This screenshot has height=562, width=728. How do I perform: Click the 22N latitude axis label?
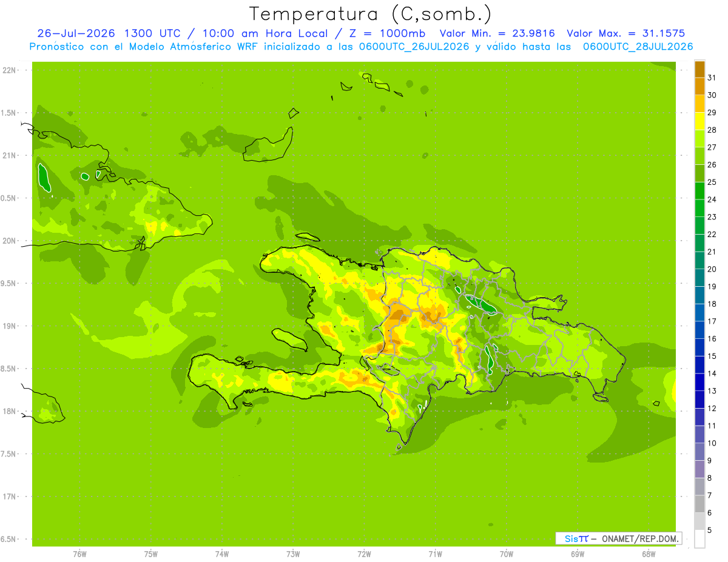[x=9, y=70]
